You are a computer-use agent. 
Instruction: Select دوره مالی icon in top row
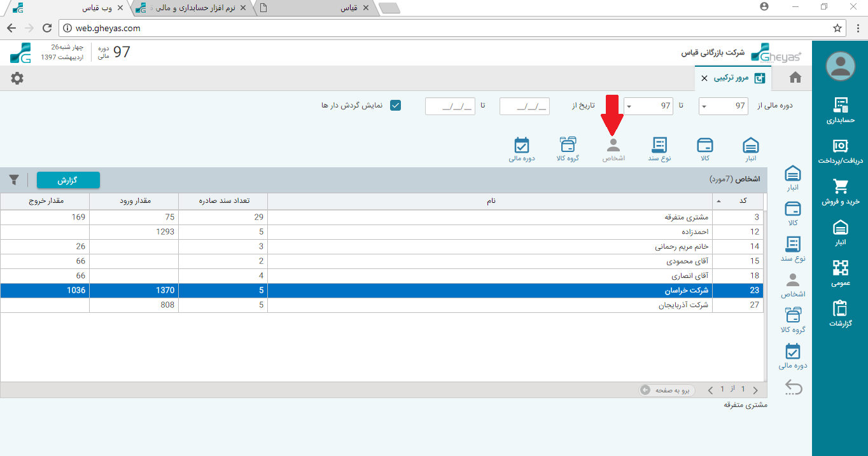pyautogui.click(x=522, y=149)
